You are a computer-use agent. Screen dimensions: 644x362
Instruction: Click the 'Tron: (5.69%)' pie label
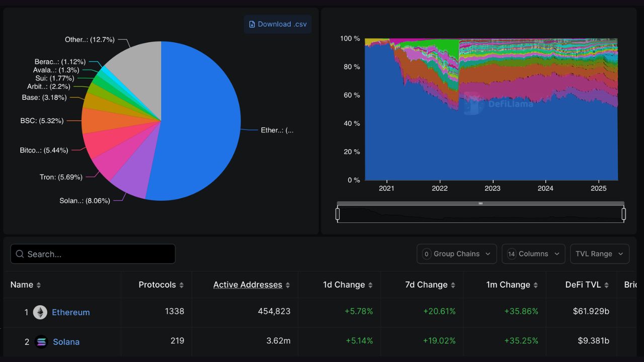click(61, 177)
